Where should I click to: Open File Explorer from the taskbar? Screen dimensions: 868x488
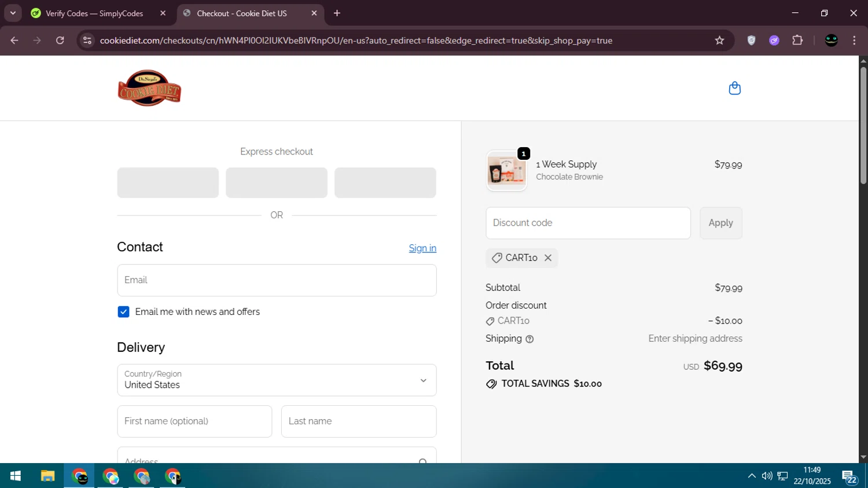pyautogui.click(x=47, y=476)
